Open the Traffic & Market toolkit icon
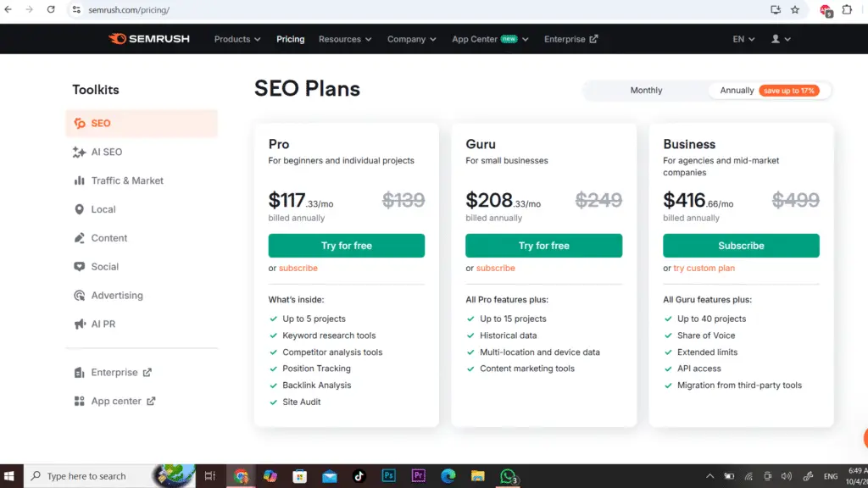This screenshot has height=488, width=868. click(x=79, y=180)
